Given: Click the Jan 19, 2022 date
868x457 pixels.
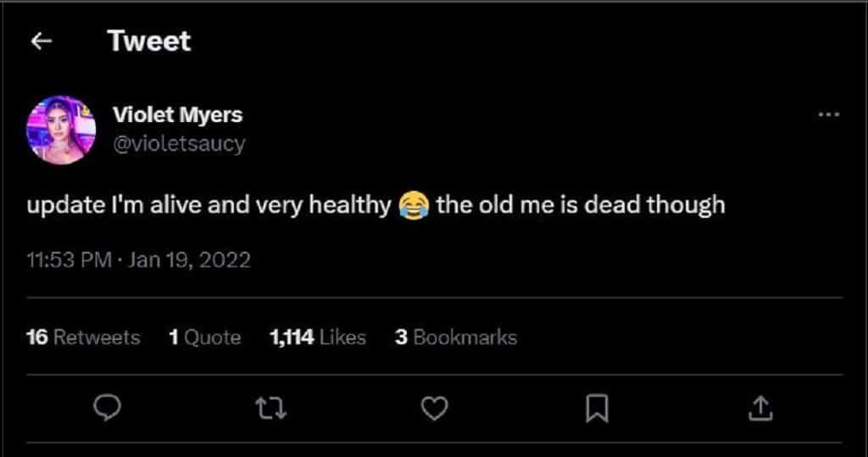Looking at the screenshot, I should point(188,259).
